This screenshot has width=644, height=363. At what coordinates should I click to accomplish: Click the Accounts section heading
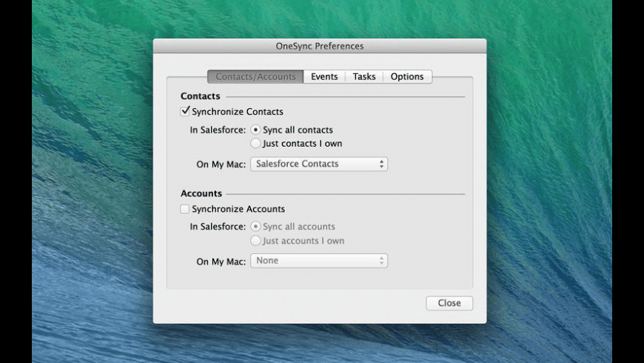click(201, 193)
